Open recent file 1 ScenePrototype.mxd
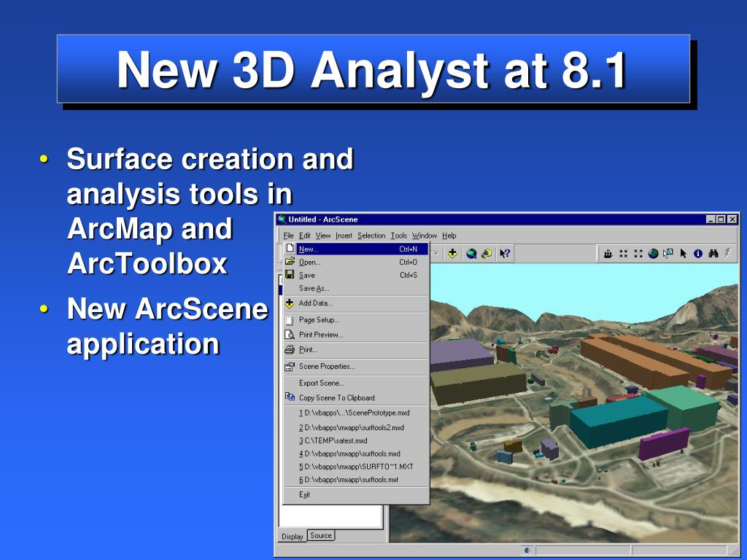 [x=356, y=413]
